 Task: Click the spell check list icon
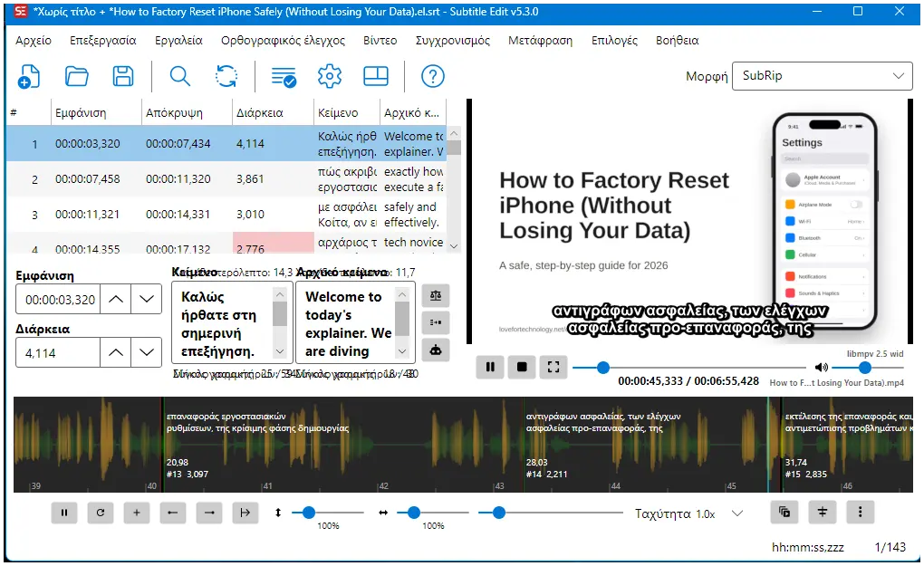284,77
